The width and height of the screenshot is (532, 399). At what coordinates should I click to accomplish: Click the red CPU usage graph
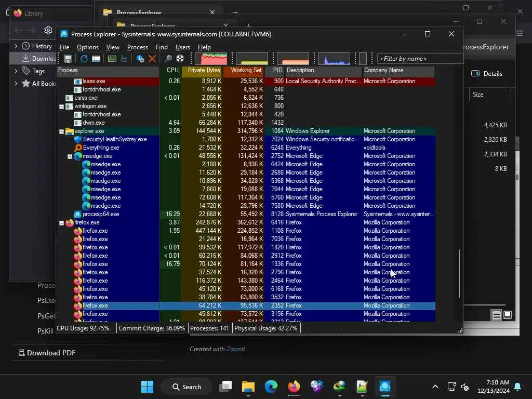coord(211,58)
